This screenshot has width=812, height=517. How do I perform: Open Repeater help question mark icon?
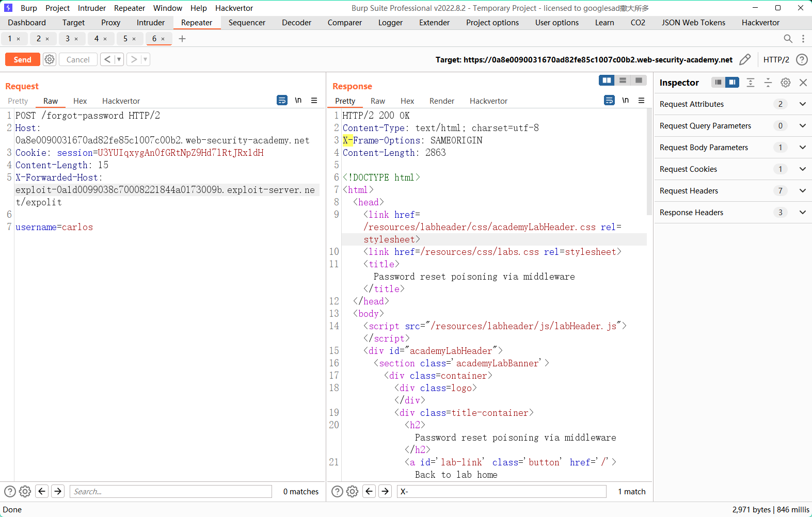pyautogui.click(x=802, y=59)
